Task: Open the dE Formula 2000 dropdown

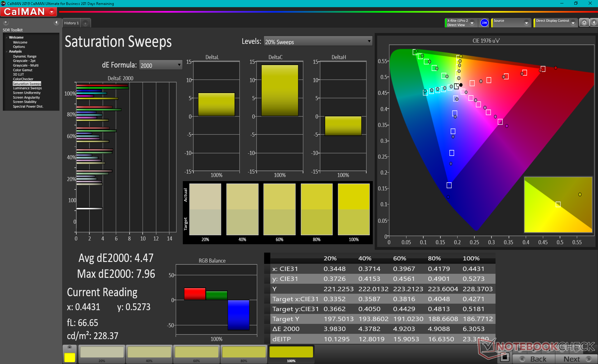Action: [x=160, y=65]
